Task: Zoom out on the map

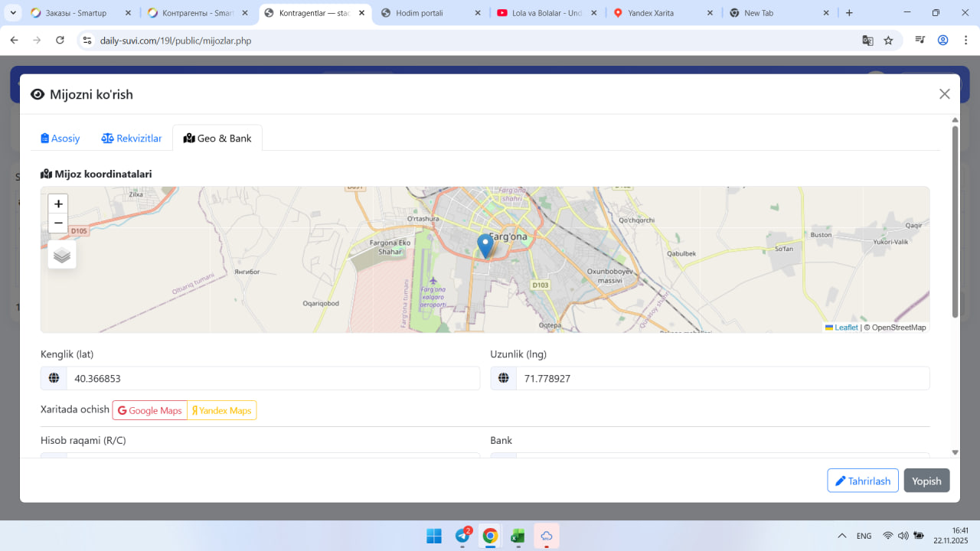Action: point(58,223)
